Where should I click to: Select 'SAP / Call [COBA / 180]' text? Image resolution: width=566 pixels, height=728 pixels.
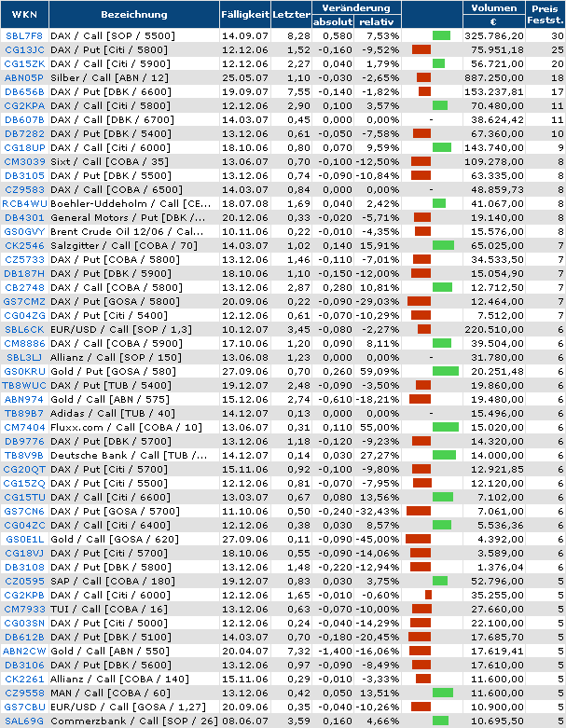tap(113, 581)
